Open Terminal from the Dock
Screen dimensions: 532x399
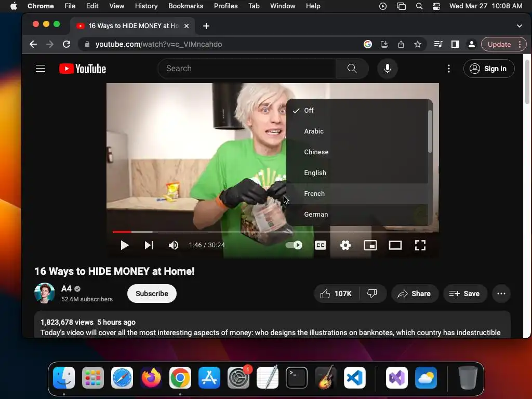[297, 378]
